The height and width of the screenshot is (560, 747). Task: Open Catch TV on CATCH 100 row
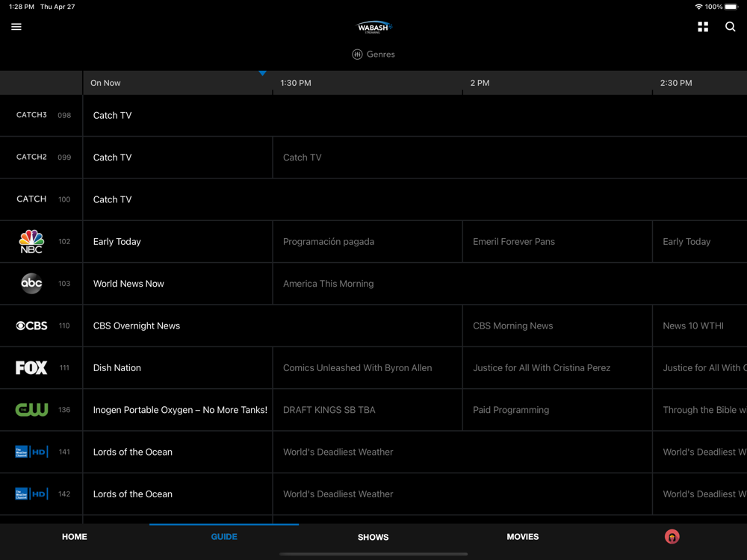[x=415, y=199]
